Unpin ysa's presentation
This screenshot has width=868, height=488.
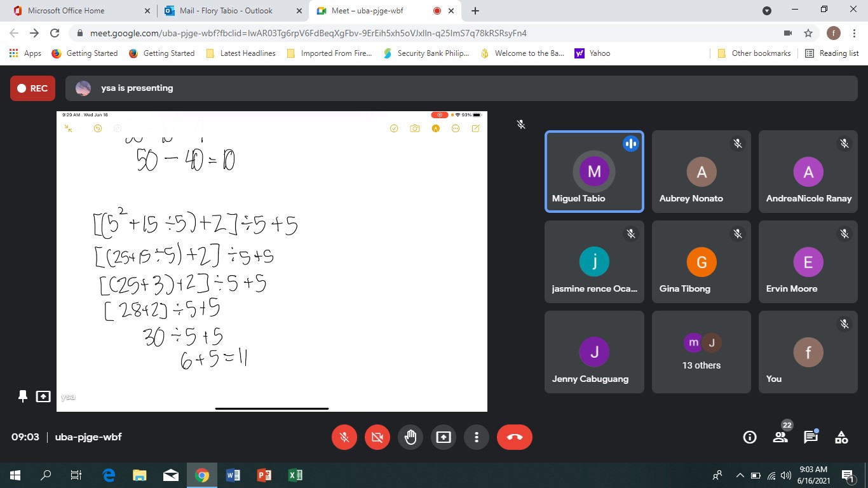23,396
